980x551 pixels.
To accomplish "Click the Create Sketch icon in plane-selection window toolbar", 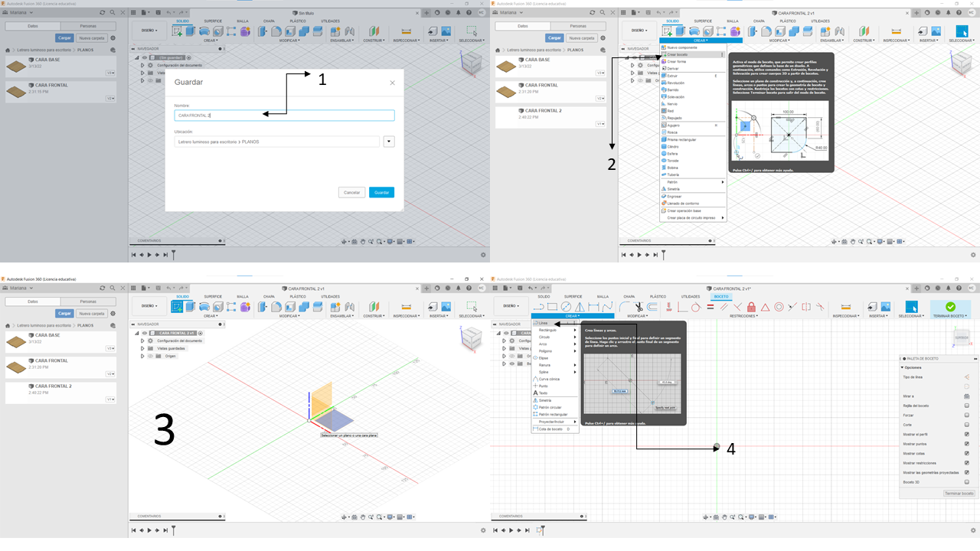I will [x=177, y=307].
